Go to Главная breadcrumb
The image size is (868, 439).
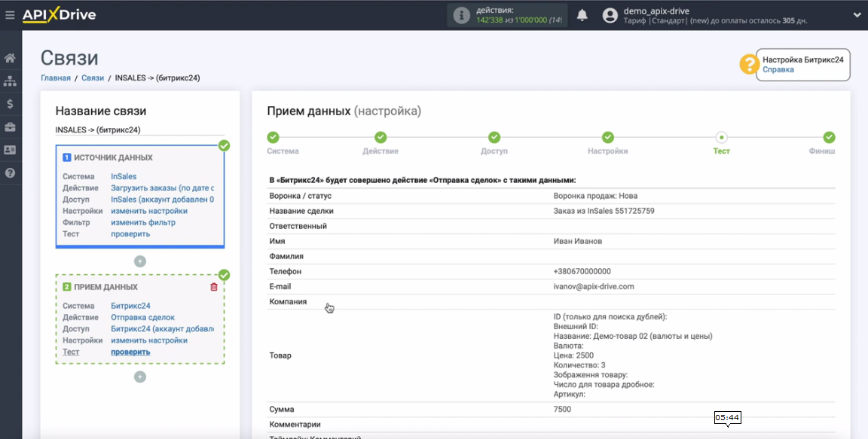56,78
